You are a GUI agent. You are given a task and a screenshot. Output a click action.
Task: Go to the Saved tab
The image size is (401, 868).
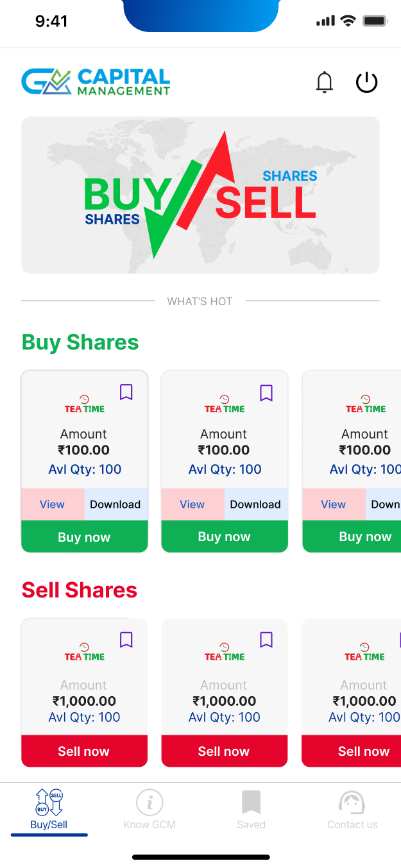point(251,810)
